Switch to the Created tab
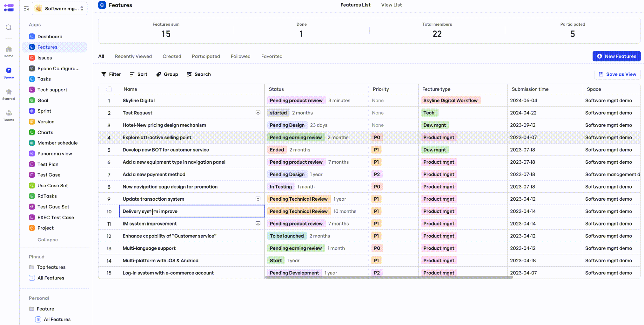Screen dimensions: 644x325 click(x=172, y=56)
